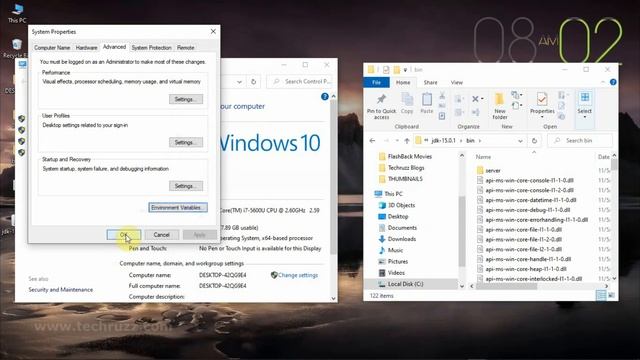
Task: Open the Easy access dropdown in the ribbon
Action: pyautogui.click(x=517, y=106)
